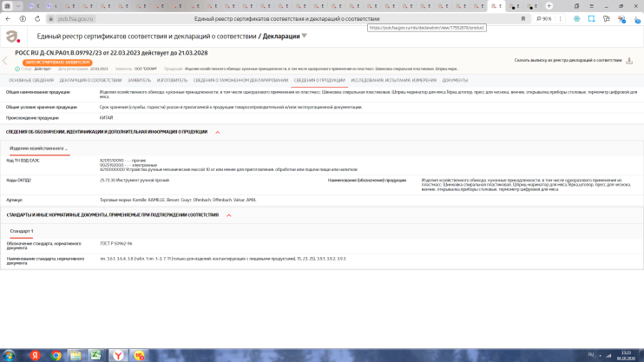
Task: Open the 90% zoom indicator
Action: (x=544, y=19)
